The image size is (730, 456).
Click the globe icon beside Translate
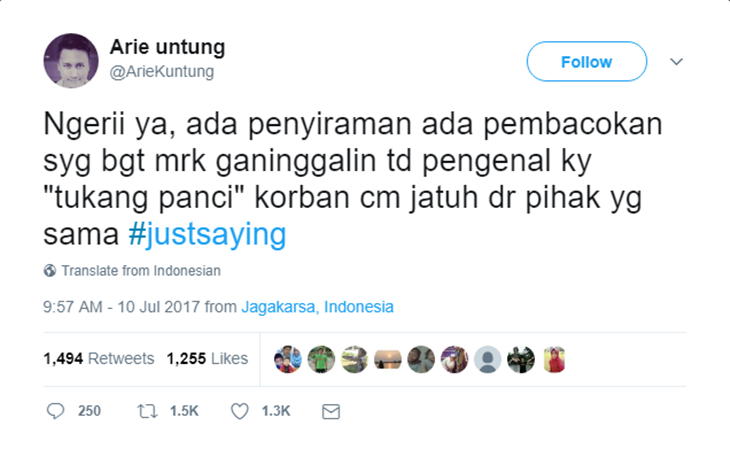50,270
